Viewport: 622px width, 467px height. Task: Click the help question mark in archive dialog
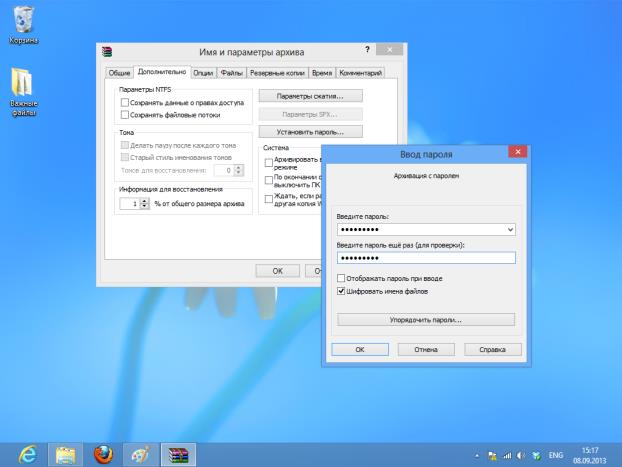tap(367, 50)
